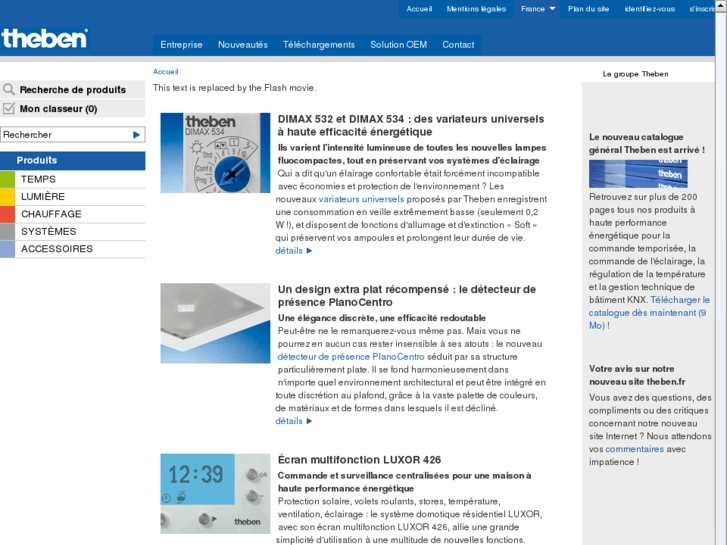Viewport: 727px width, 545px height.
Task: Click the red CHAUFFAGE color square
Action: point(7,214)
